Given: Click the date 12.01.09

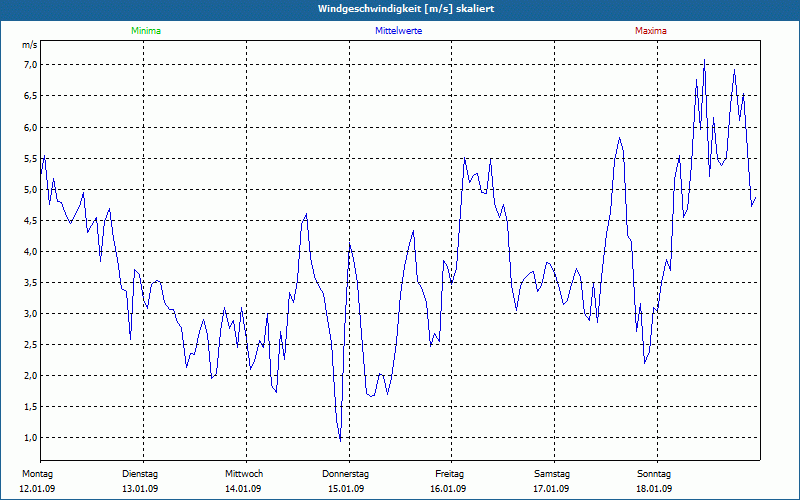Looking at the screenshot, I should click(37, 489).
